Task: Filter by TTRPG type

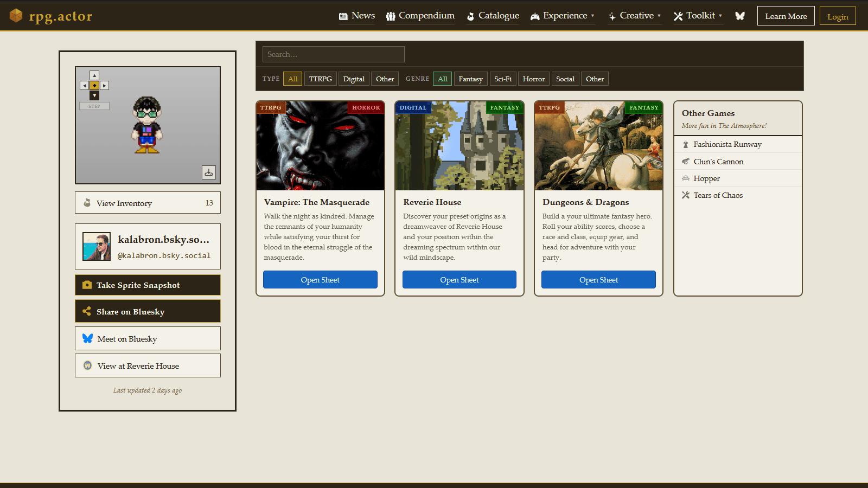Action: (321, 79)
